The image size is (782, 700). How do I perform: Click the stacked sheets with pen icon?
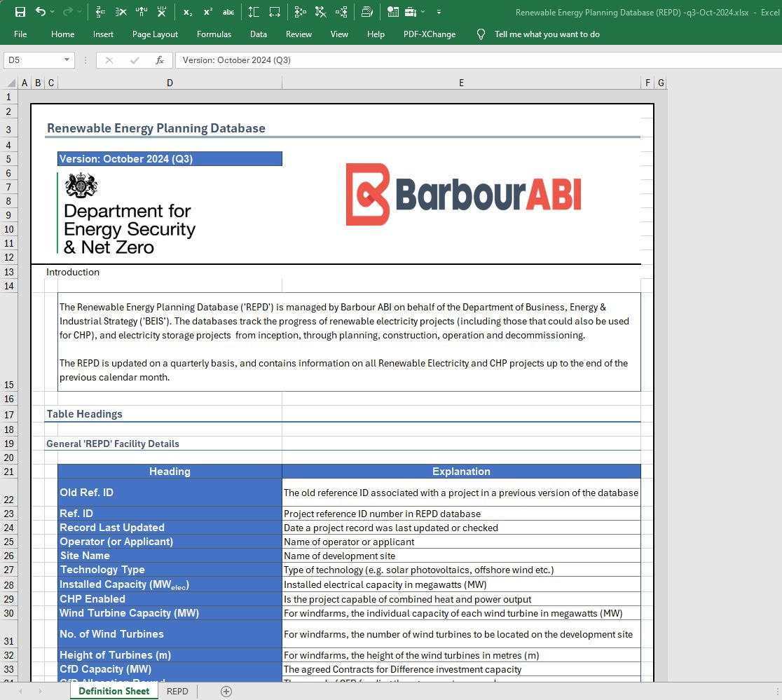coord(367,12)
